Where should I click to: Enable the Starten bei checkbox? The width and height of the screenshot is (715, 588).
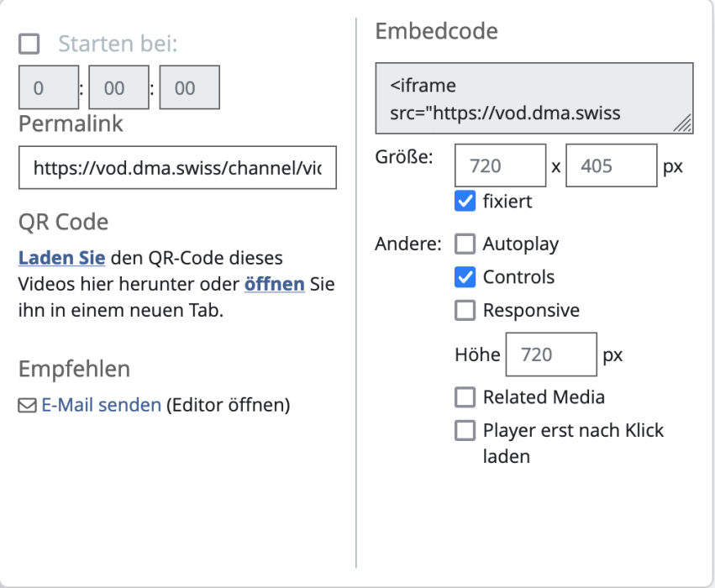click(29, 44)
